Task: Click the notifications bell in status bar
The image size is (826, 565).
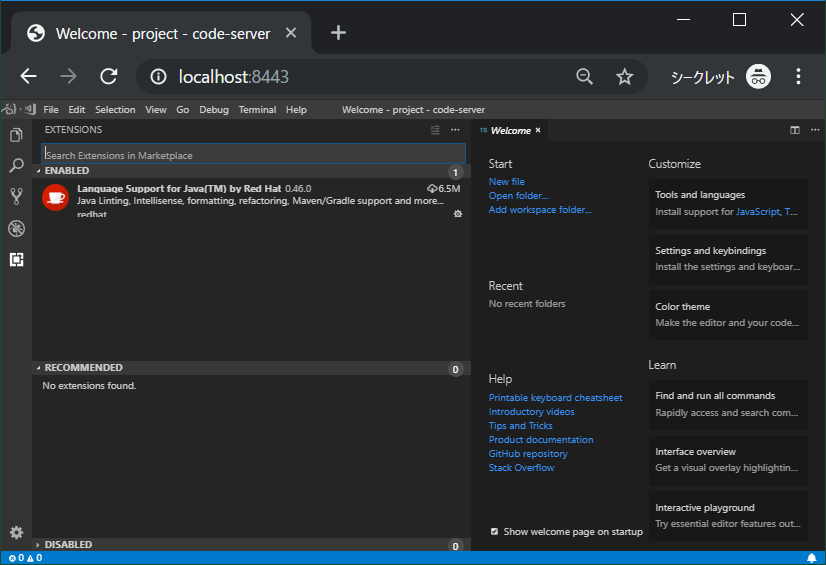Action: [812, 558]
